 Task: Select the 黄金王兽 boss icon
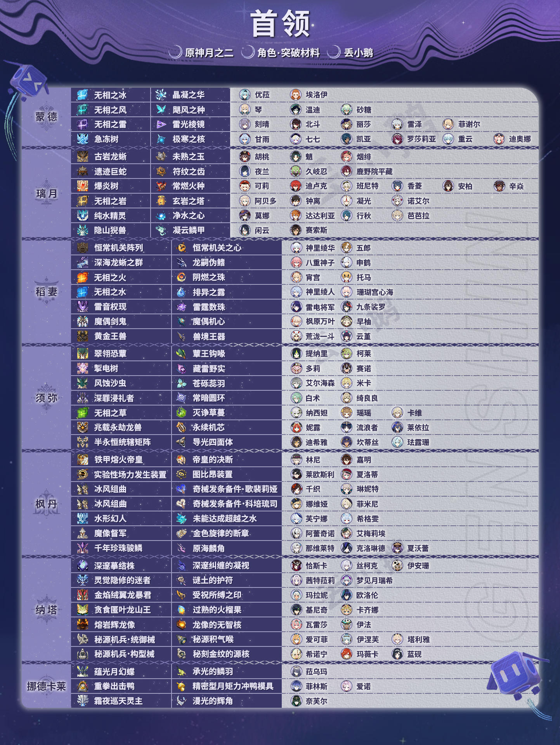pos(82,336)
